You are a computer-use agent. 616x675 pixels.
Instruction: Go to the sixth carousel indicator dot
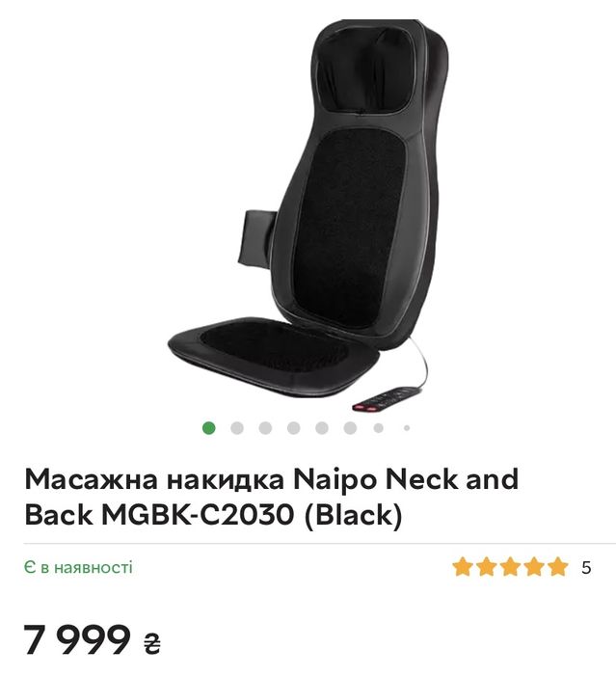tap(350, 428)
